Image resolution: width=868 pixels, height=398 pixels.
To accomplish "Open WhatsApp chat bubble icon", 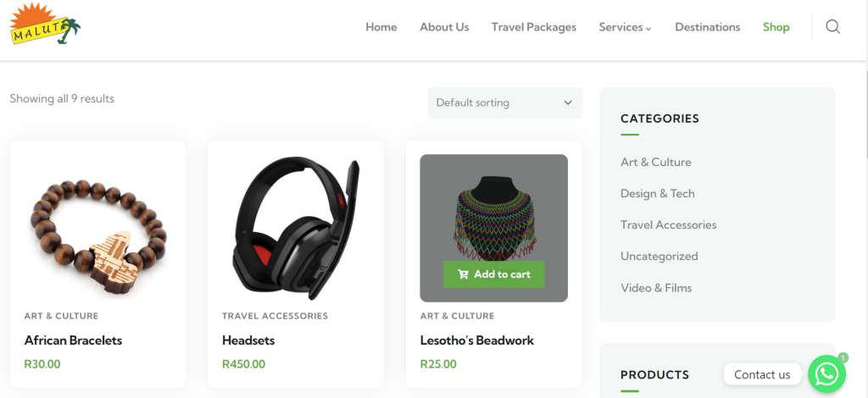I will coord(827,374).
